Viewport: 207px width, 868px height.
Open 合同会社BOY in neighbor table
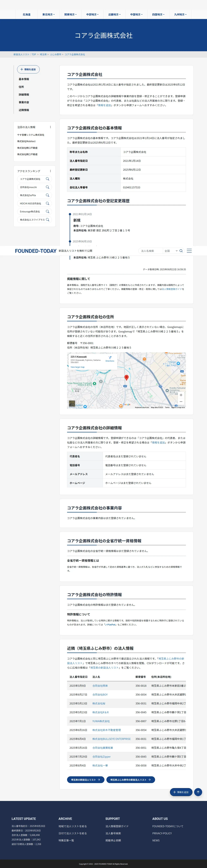(100, 694)
